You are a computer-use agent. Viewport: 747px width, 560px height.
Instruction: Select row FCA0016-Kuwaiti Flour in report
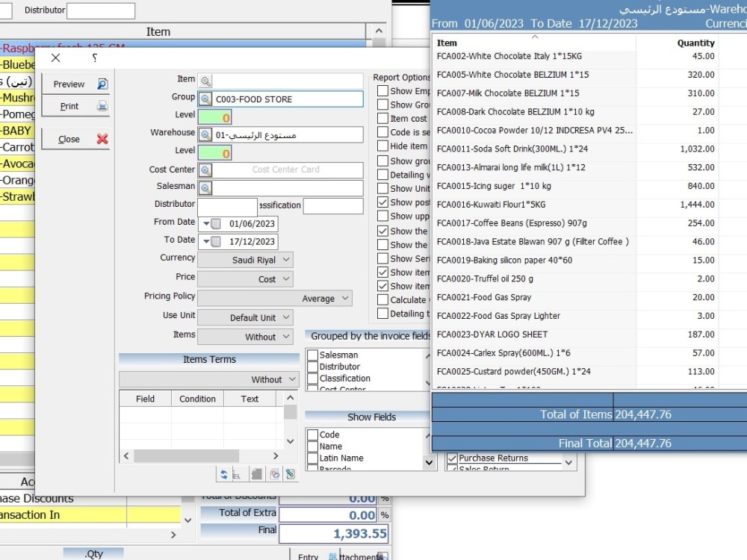click(x=576, y=205)
